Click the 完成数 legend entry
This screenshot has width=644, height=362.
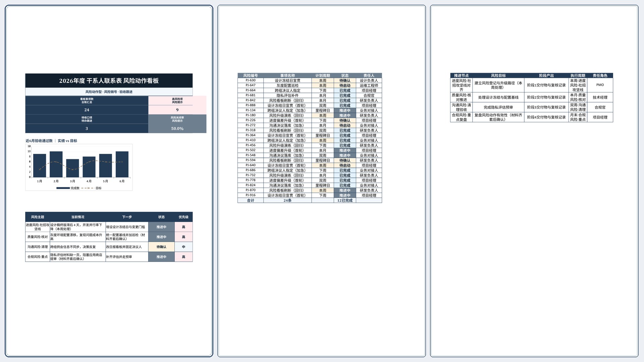pos(68,188)
